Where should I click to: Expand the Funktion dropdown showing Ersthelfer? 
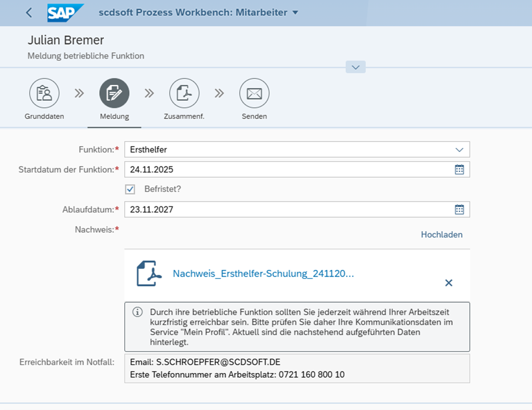point(459,150)
